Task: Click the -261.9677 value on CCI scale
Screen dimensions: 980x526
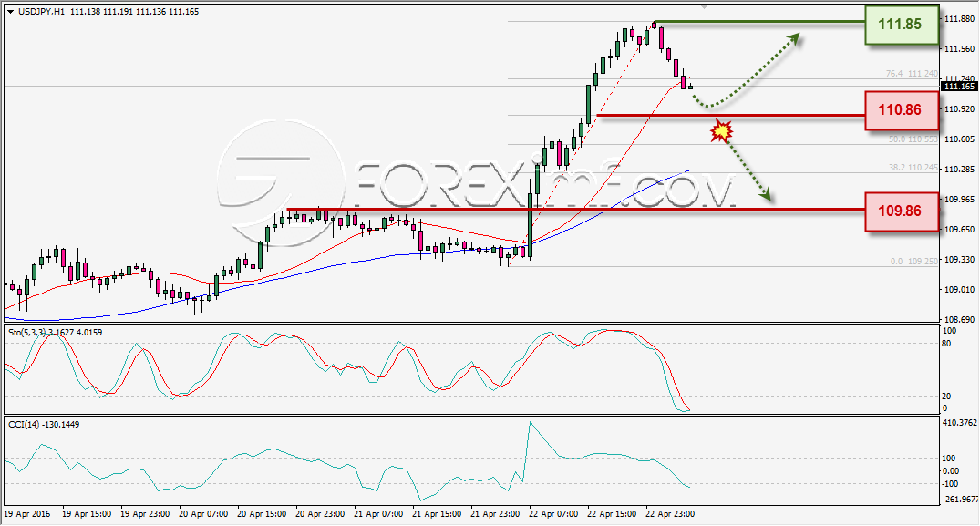Action: (x=960, y=500)
